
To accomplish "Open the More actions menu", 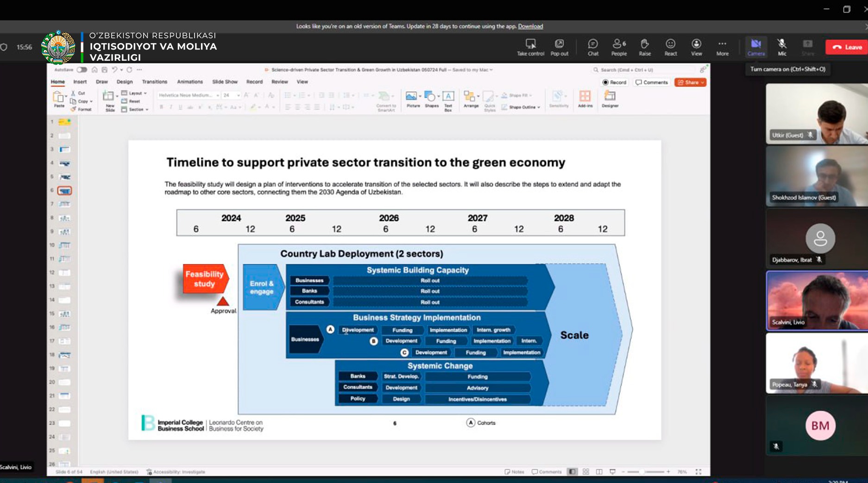I will coord(722,47).
